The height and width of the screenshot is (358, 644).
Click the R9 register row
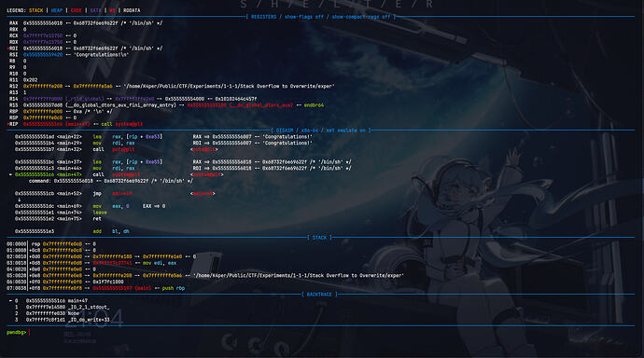18,67
